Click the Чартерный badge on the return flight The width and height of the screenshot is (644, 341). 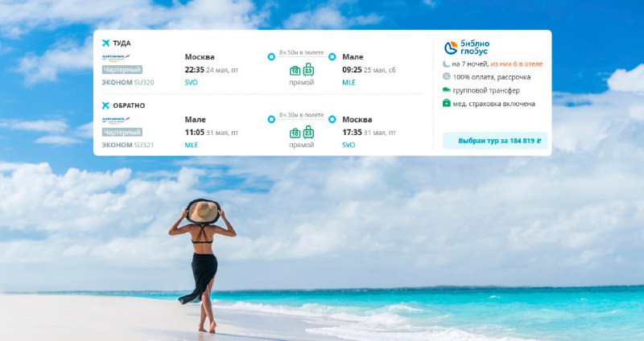coord(122,132)
